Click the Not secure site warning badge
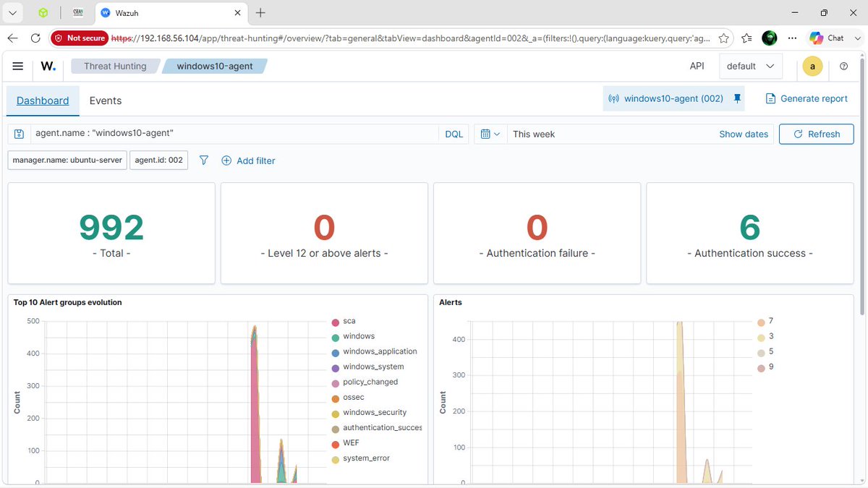This screenshot has width=868, height=488. click(80, 38)
